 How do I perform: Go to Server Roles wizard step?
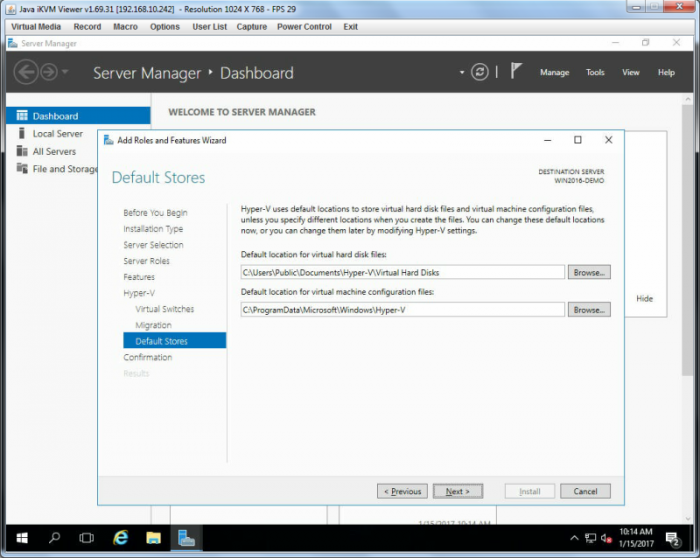click(x=146, y=261)
